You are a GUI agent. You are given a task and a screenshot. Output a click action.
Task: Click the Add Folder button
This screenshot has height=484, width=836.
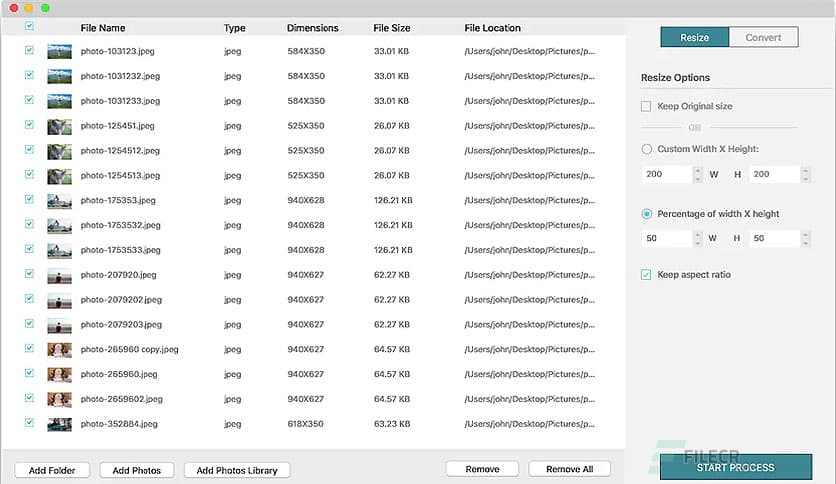click(x=52, y=470)
